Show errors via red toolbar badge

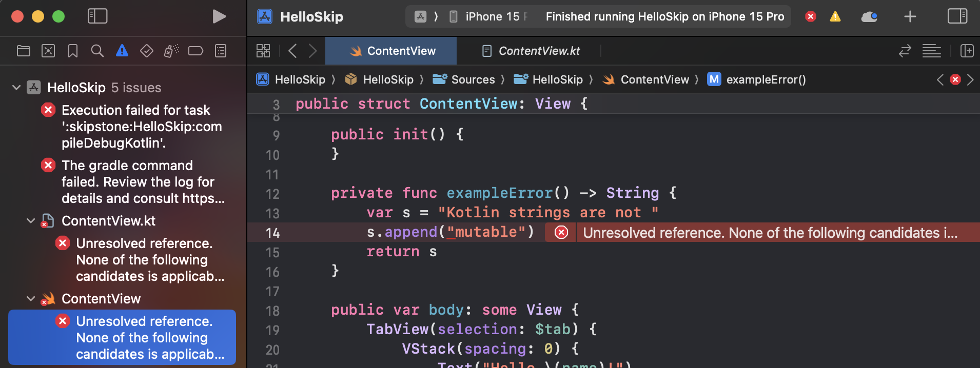[x=811, y=16]
